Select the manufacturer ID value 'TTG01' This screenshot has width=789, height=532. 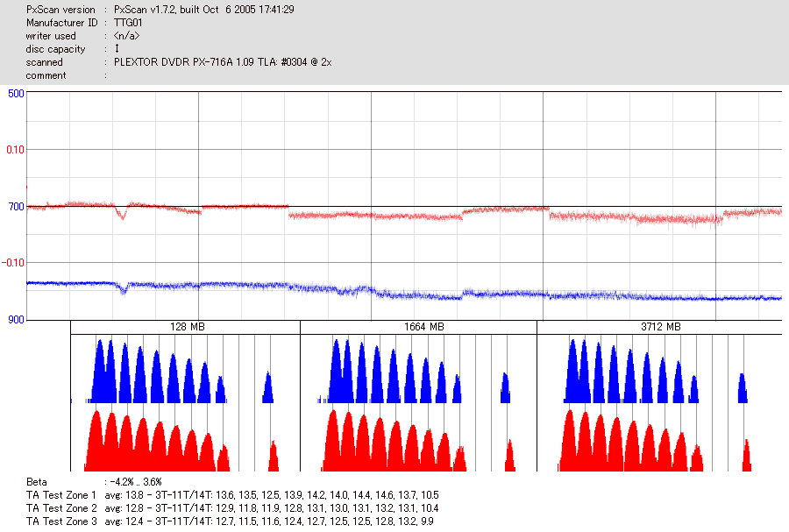click(128, 23)
